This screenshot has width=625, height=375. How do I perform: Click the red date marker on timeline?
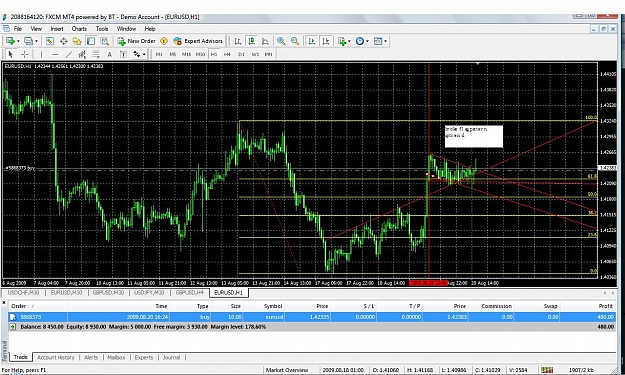(x=429, y=283)
